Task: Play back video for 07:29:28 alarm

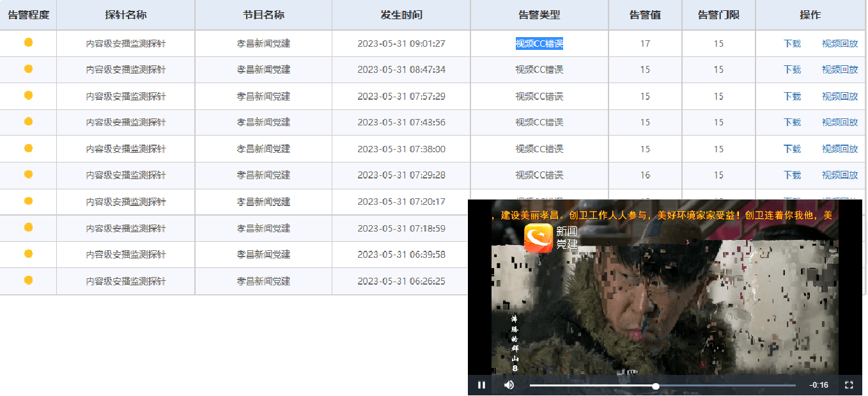Action: [x=839, y=175]
